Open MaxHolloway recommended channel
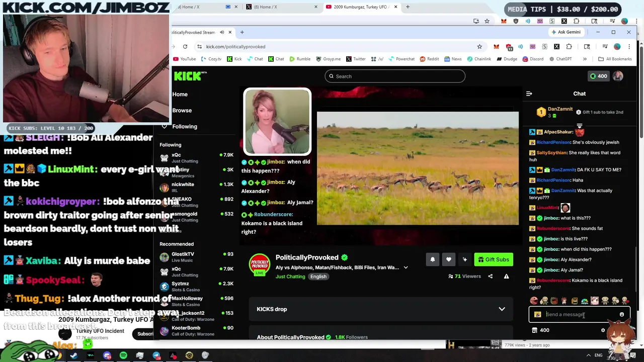 pos(196,301)
